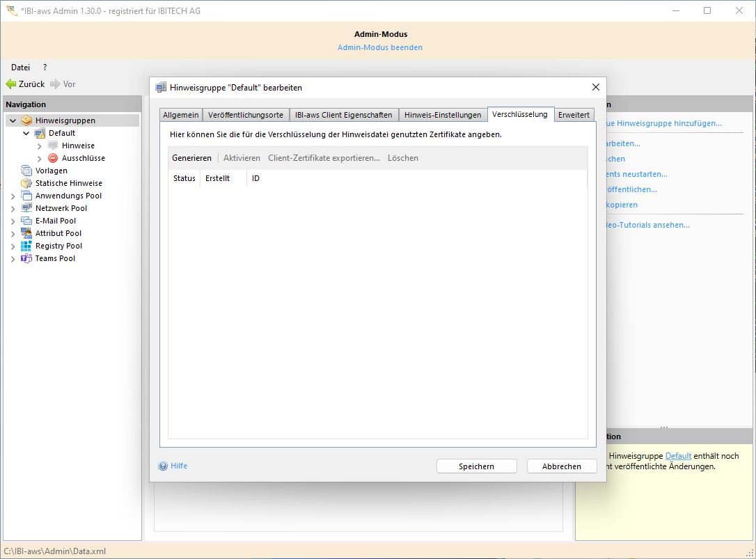This screenshot has height=559, width=756.
Task: Collapse the Hinweisgruppen tree node
Action: pos(13,120)
